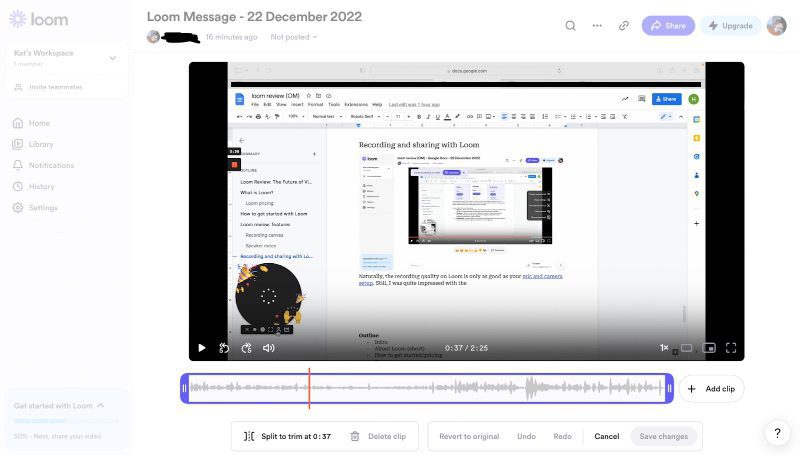Open the help question mark button
The height and width of the screenshot is (455, 800).
[x=777, y=433]
